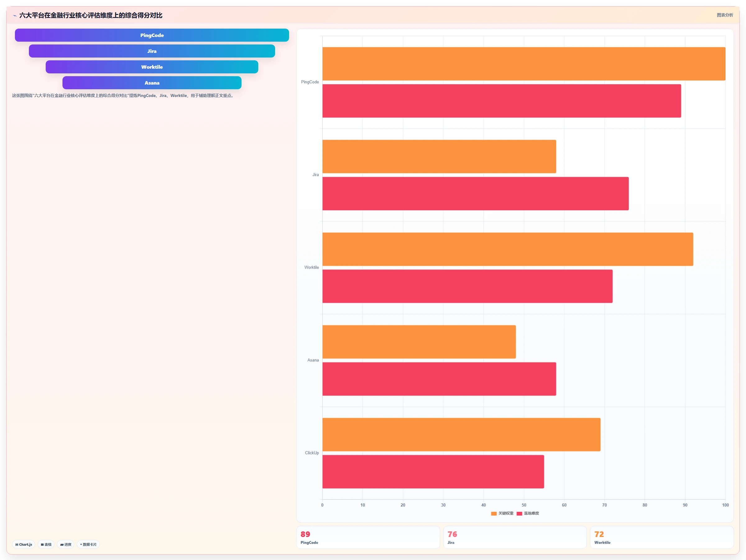Select the PingCode funnel bar

(x=152, y=35)
